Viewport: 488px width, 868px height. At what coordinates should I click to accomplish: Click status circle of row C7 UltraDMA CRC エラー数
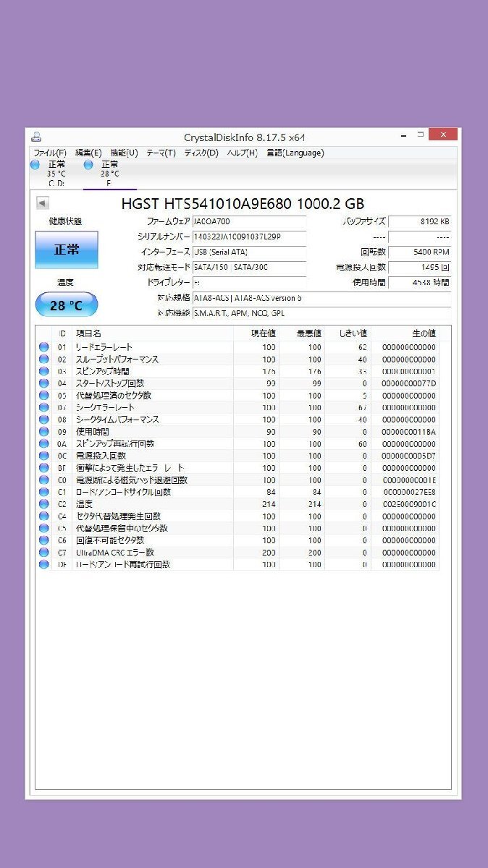pos(44,553)
